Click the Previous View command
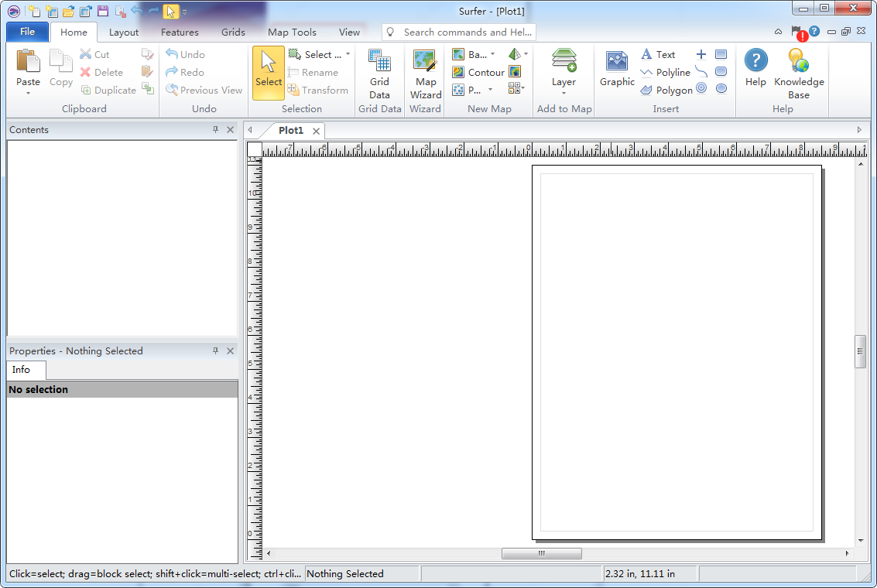Image resolution: width=877 pixels, height=588 pixels. pyautogui.click(x=204, y=90)
